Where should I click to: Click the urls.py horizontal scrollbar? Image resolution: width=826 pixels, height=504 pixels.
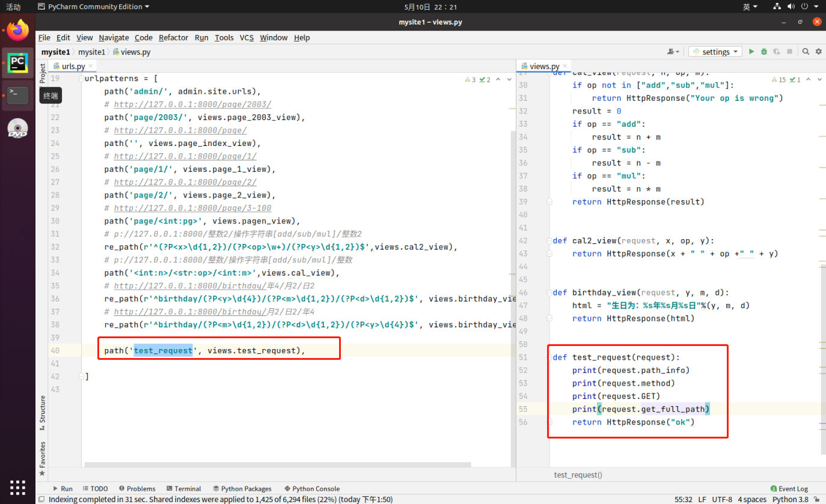point(278,464)
